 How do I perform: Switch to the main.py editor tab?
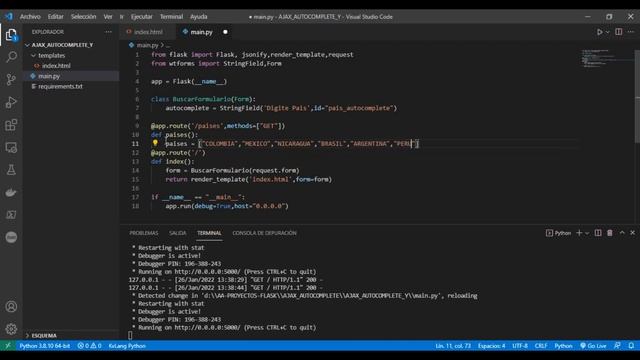(x=201, y=32)
